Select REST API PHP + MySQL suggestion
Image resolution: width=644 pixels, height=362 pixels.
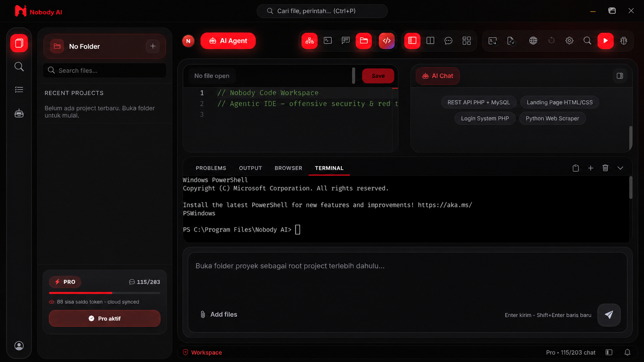tap(478, 102)
